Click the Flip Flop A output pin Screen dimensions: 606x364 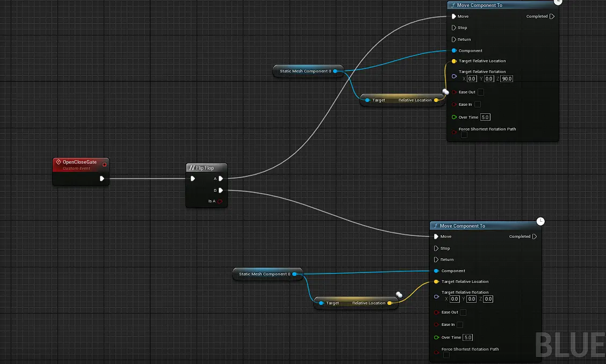click(x=221, y=179)
